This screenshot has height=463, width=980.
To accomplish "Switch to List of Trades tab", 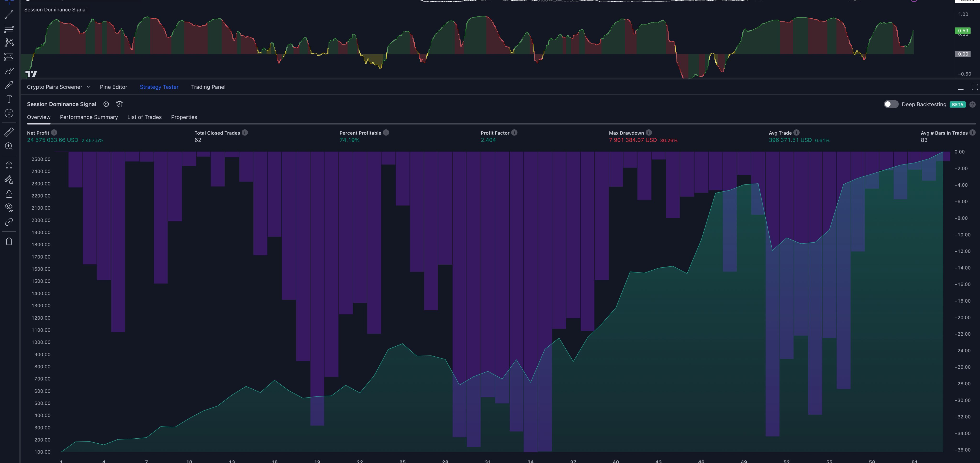I will click(x=145, y=117).
